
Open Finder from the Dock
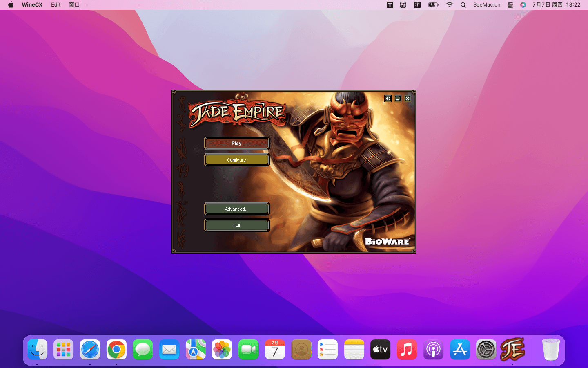(38, 350)
